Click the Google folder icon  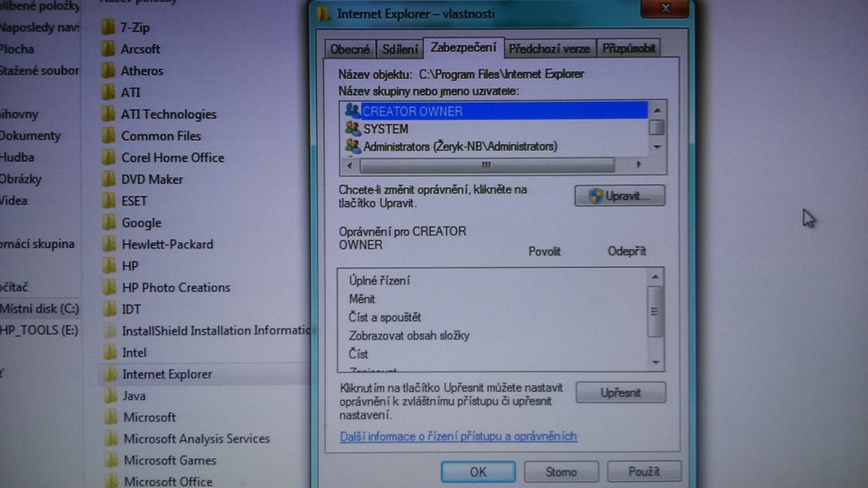point(108,223)
